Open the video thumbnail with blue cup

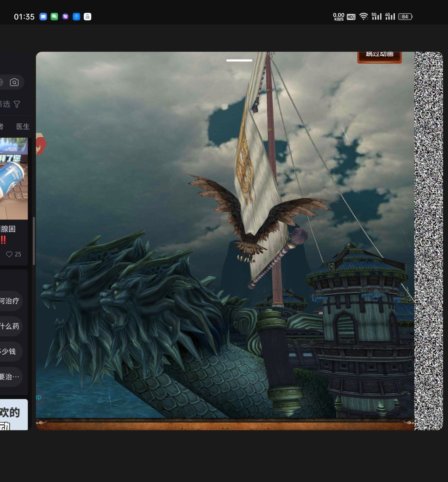(14, 178)
